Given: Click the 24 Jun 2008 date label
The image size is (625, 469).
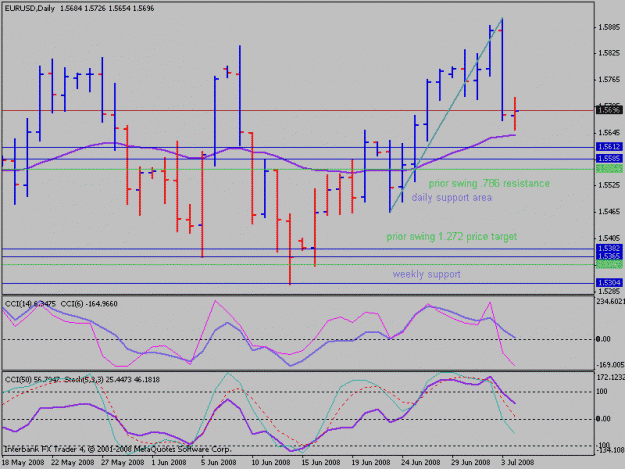Looking at the screenshot, I should (x=420, y=462).
